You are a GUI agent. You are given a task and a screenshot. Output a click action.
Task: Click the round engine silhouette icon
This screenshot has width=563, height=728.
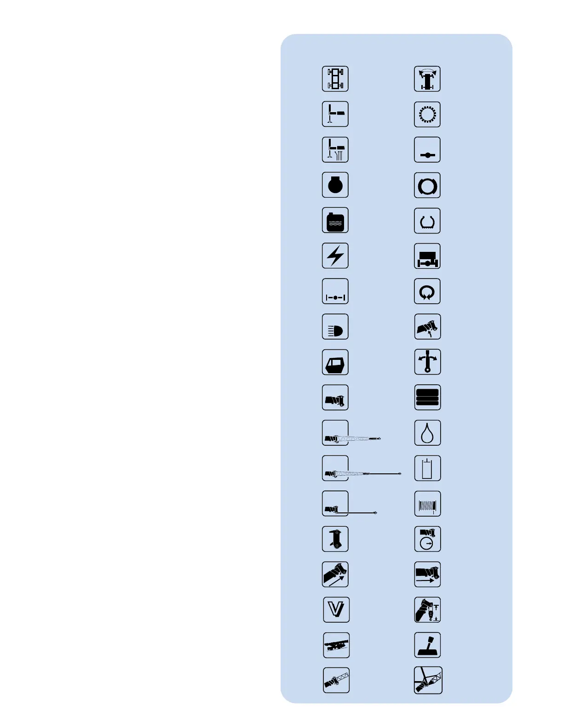coord(335,185)
